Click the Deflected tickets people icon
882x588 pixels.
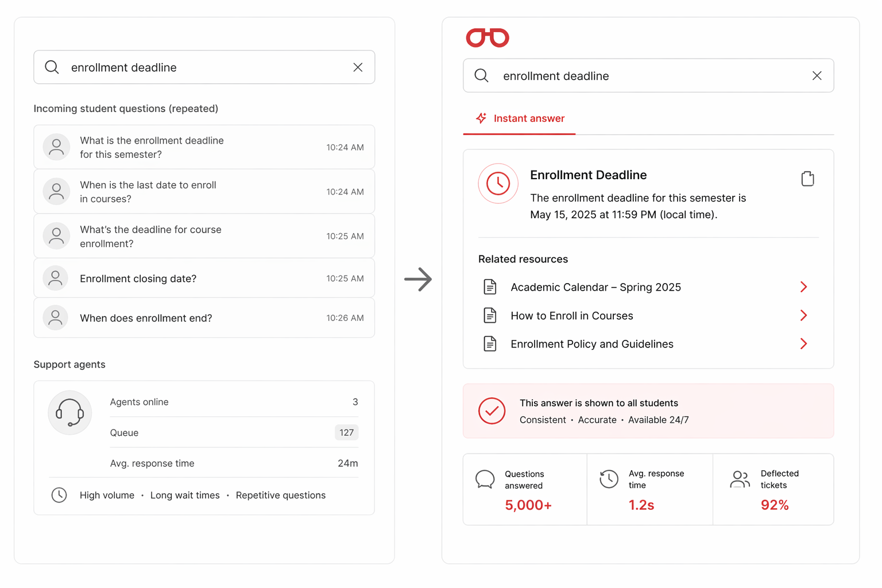coord(740,479)
